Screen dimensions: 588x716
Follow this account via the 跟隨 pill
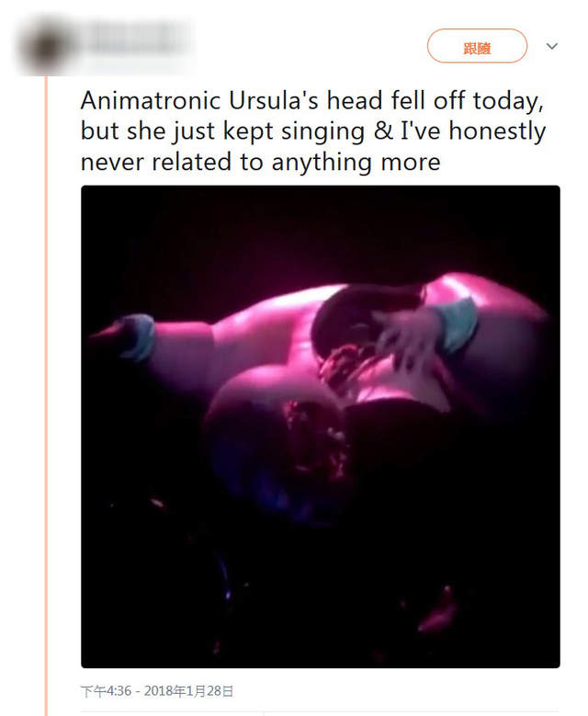[477, 46]
